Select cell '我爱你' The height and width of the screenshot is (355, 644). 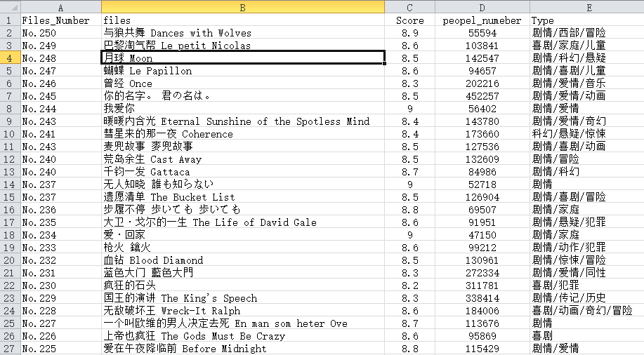(243, 108)
